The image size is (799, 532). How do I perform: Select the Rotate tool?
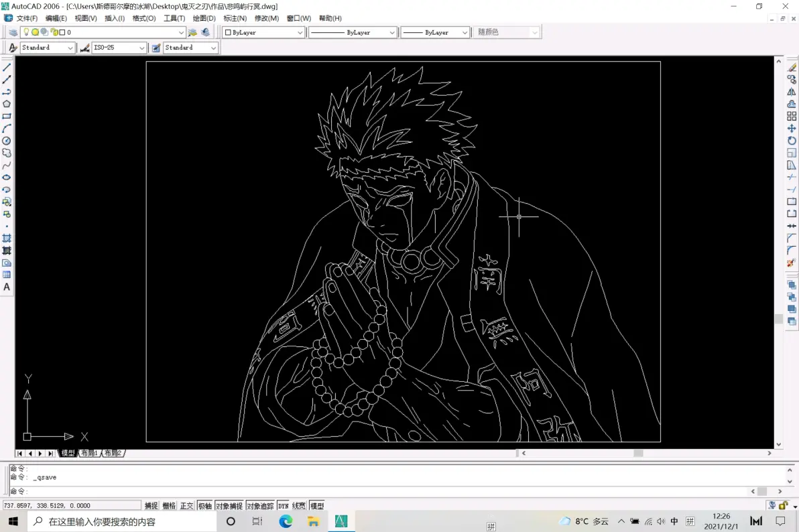[x=792, y=141]
